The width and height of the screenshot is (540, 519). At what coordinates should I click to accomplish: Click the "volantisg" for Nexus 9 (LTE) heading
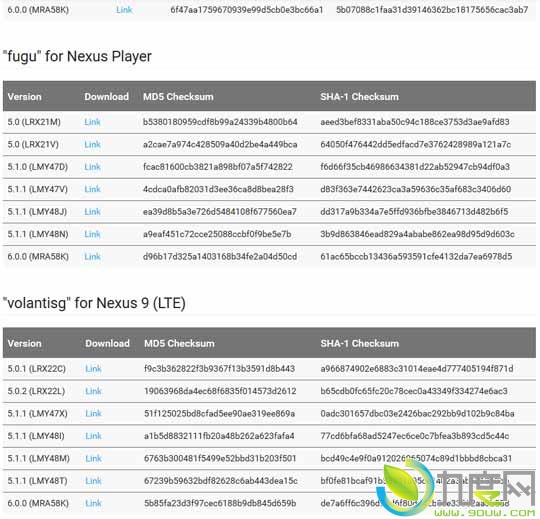coord(94,303)
